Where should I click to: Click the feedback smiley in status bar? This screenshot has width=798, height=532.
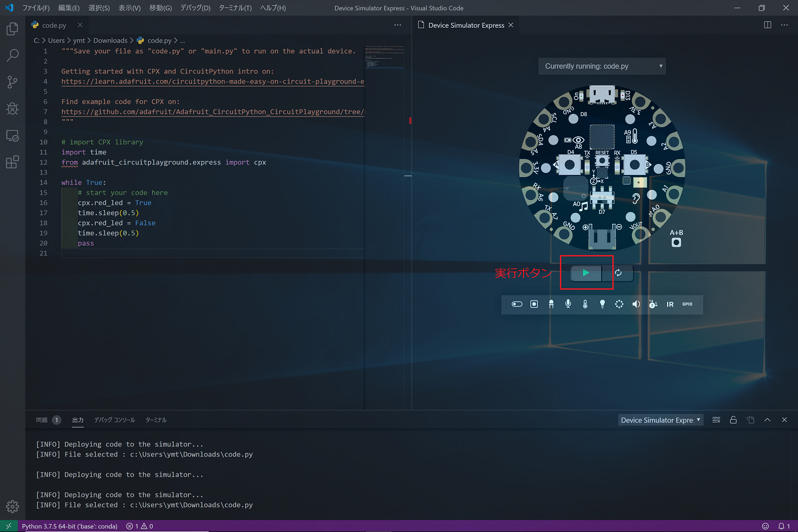[765, 526]
